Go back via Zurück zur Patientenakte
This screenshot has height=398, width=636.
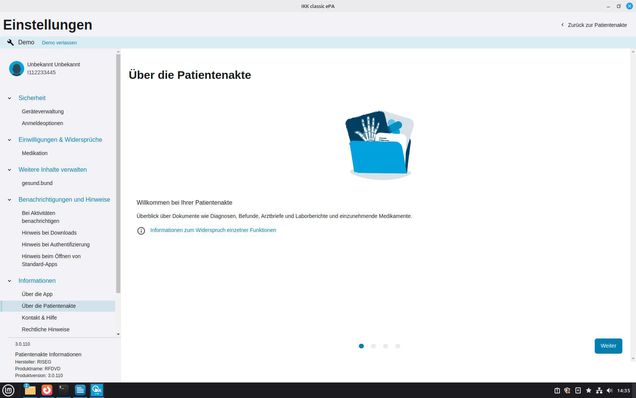point(597,25)
